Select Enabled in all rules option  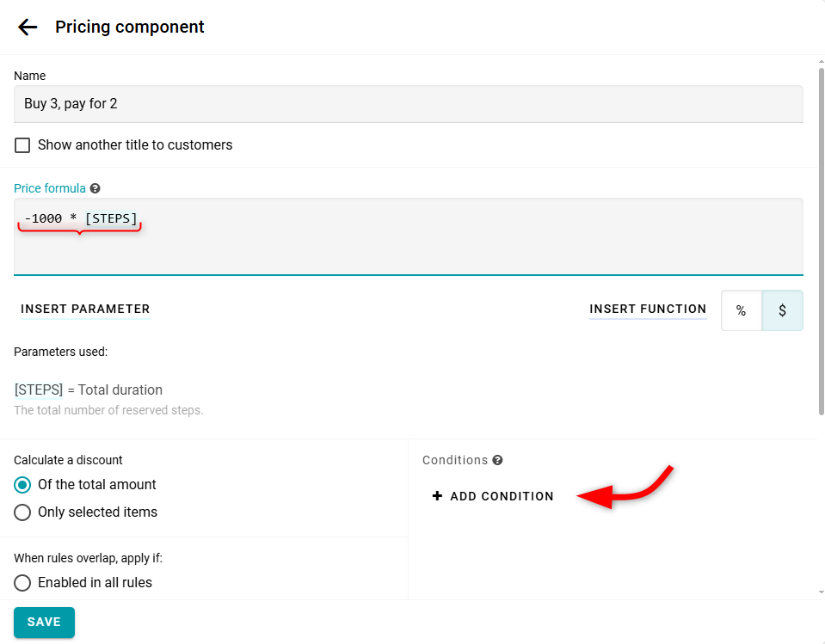[x=22, y=583]
